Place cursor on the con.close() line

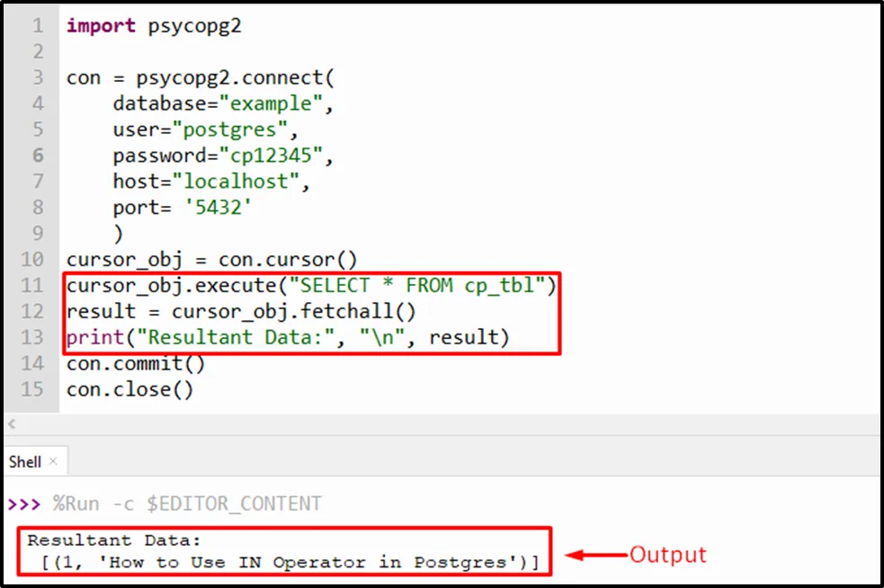pyautogui.click(x=129, y=390)
